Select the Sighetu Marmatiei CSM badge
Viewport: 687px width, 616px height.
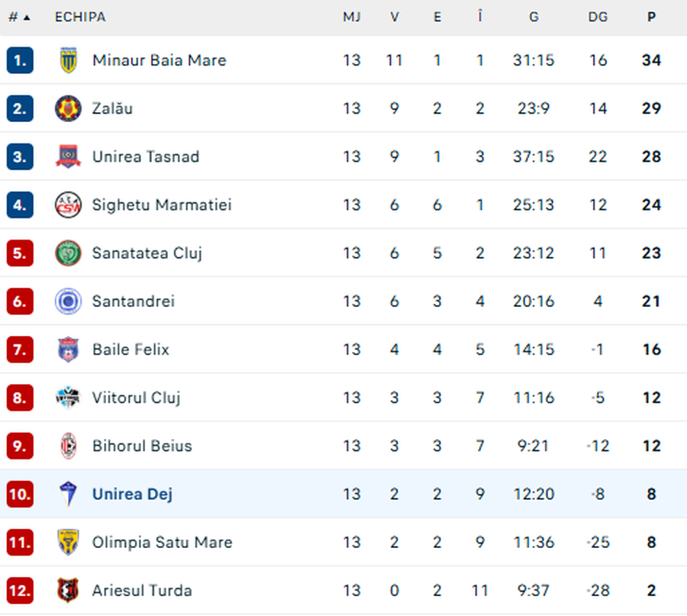[69, 205]
